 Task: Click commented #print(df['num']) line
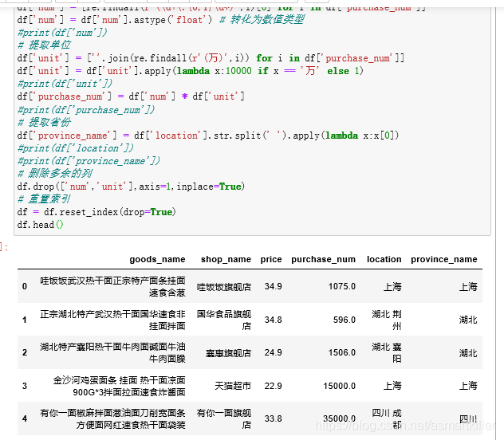[x=62, y=33]
